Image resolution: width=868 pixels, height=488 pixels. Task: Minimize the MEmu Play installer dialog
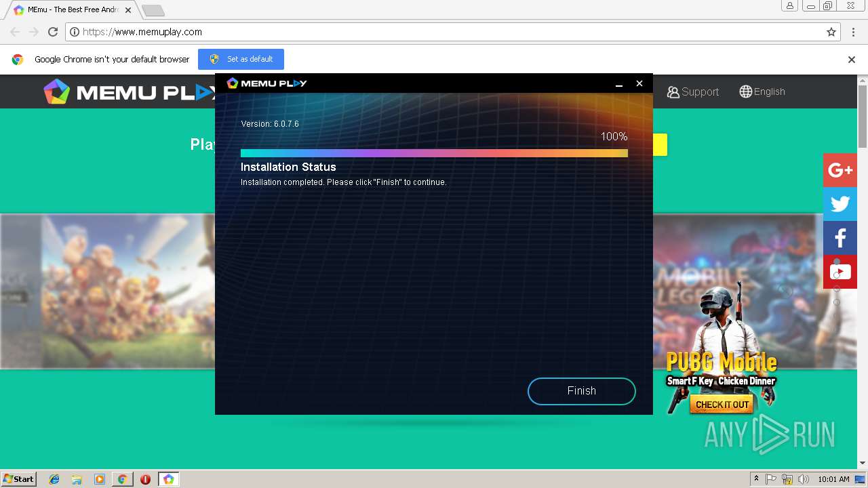click(619, 83)
